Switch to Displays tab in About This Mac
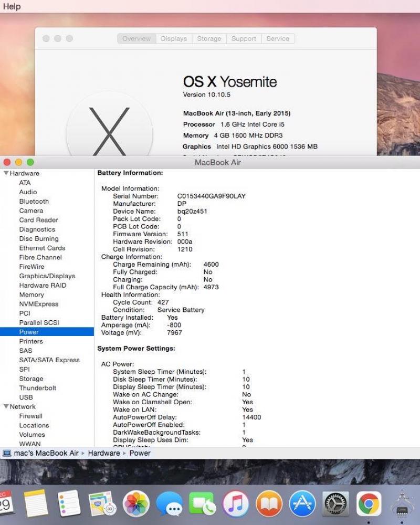This screenshot has width=420, height=525. 174,38
